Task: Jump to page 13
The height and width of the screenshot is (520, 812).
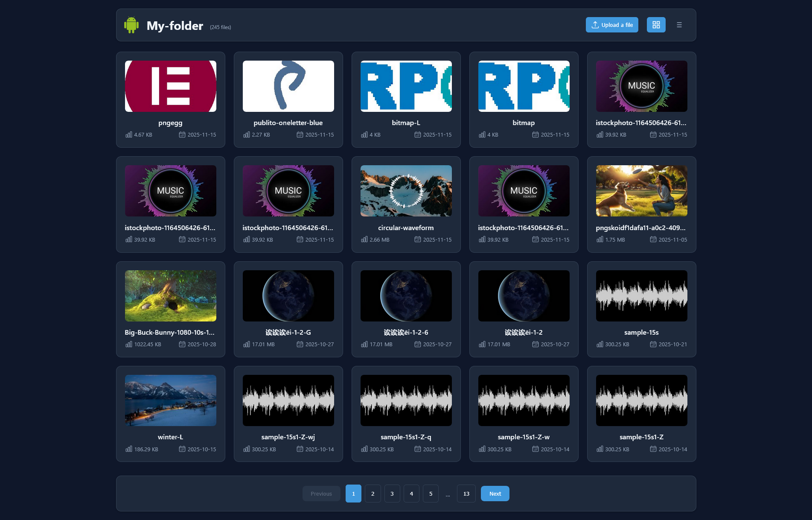Action: click(x=466, y=494)
